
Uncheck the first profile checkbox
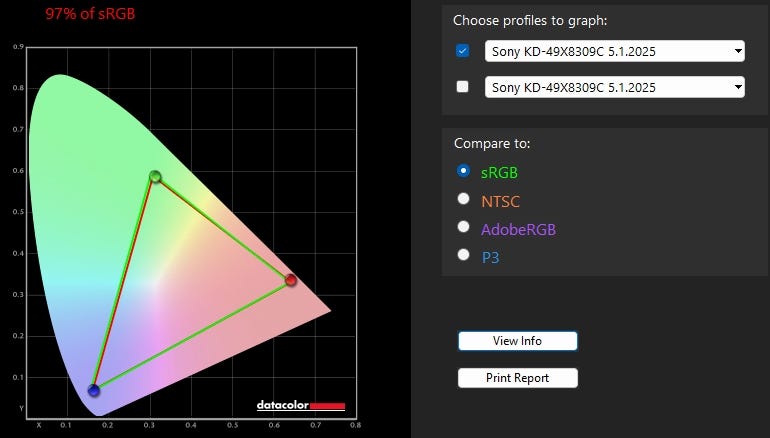pos(462,51)
